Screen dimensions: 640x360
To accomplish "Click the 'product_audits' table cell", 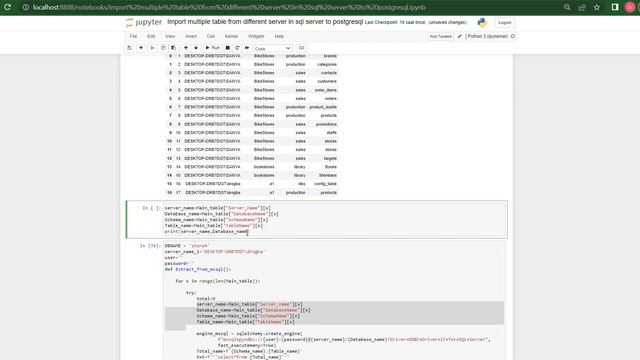I will [x=323, y=107].
